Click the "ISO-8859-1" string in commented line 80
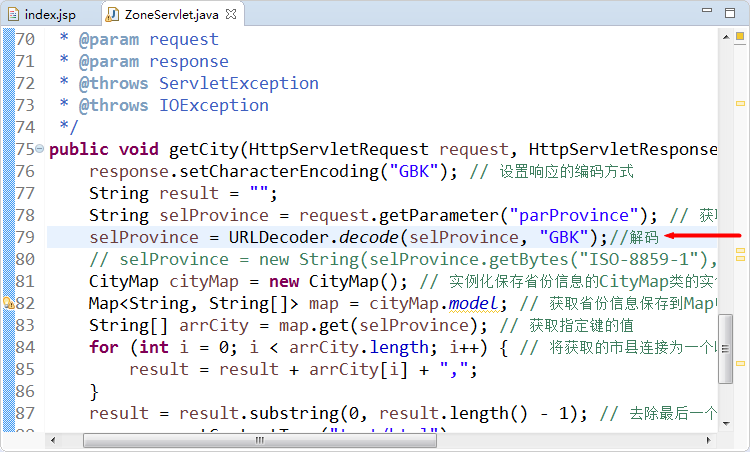The height and width of the screenshot is (452, 750). click(639, 260)
